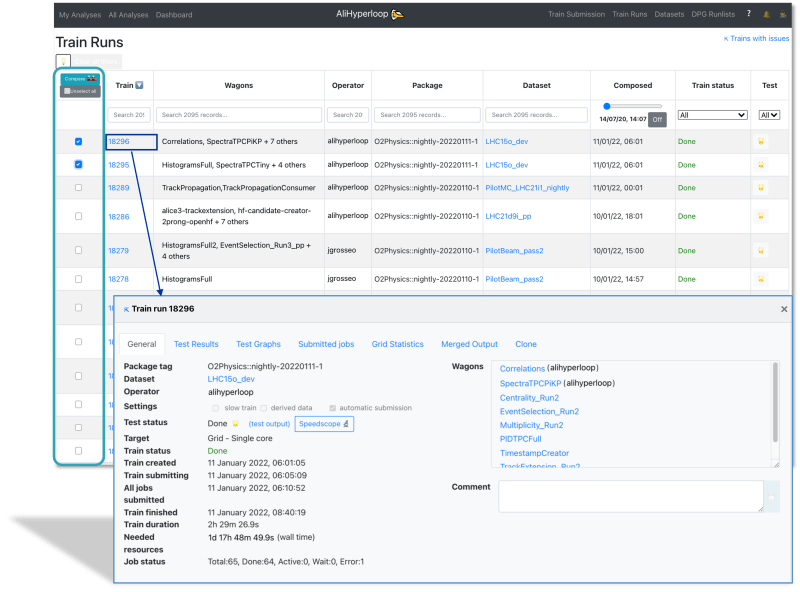This screenshot has height=592, width=800.
Task: Open the user profile icon in navbar
Action: (x=782, y=14)
